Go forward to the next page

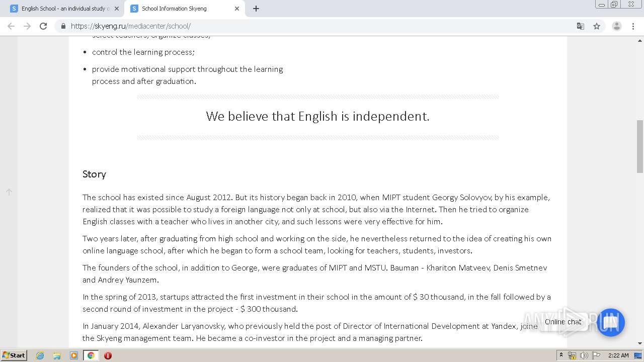[x=27, y=26]
